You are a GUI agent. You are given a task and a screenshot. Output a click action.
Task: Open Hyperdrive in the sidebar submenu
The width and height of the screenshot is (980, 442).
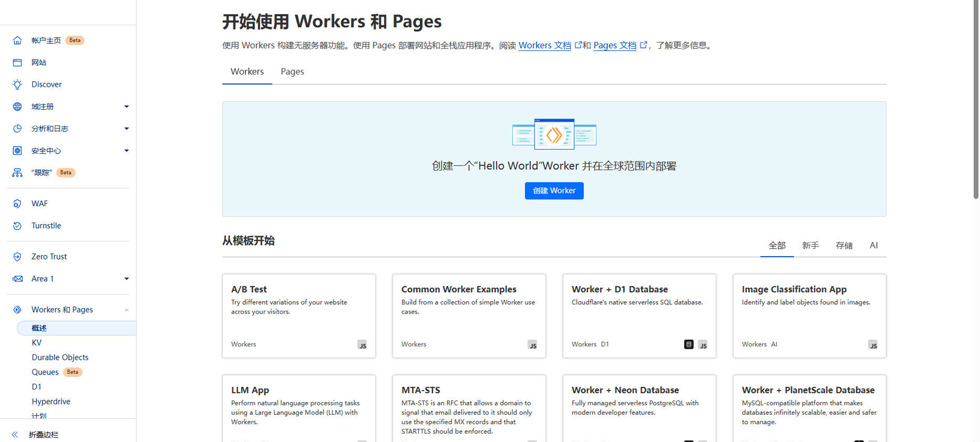point(51,402)
